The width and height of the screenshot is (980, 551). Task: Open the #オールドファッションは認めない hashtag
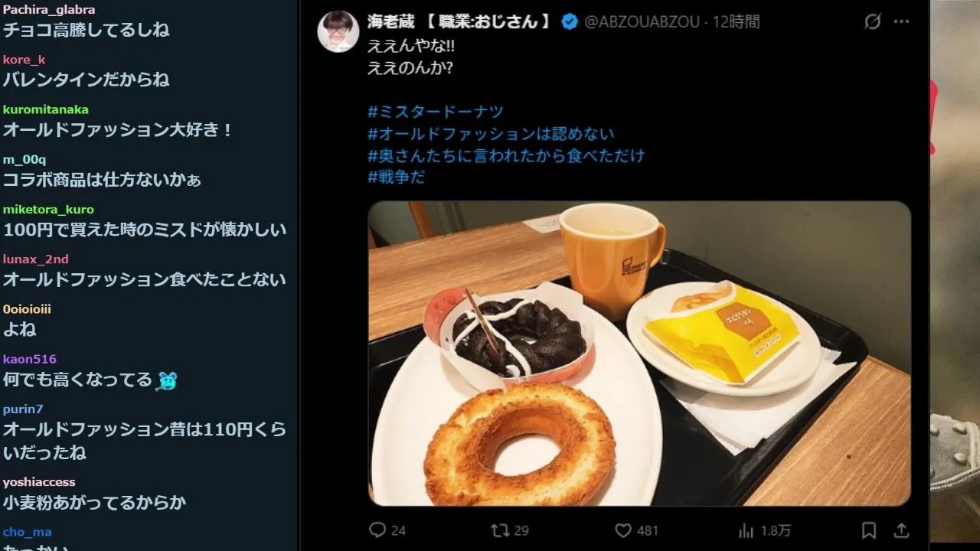click(x=491, y=134)
